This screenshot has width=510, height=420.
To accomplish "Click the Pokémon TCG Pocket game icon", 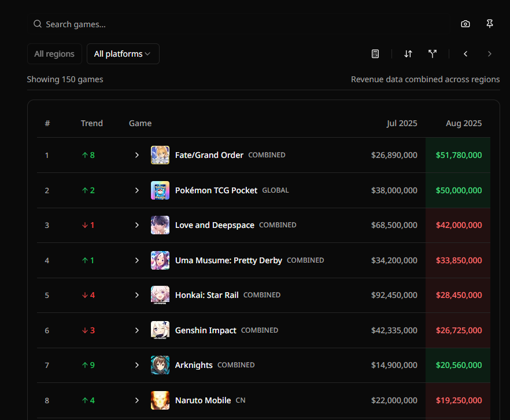I will pos(160,190).
